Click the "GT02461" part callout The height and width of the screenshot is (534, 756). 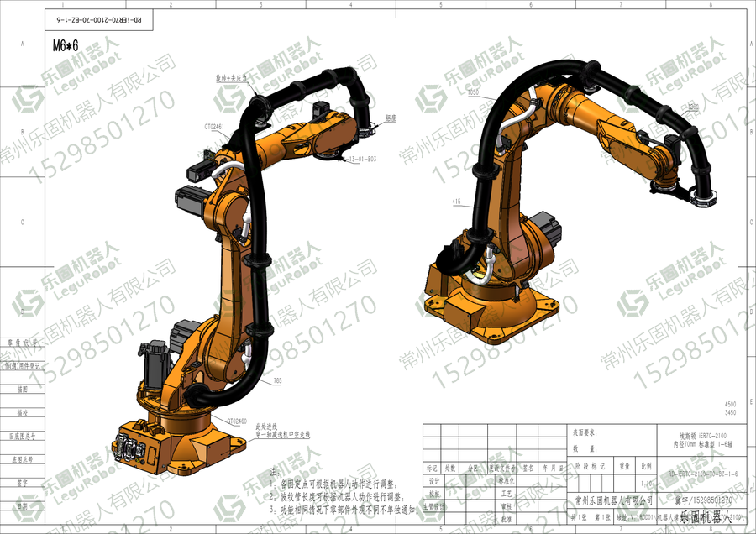click(214, 127)
